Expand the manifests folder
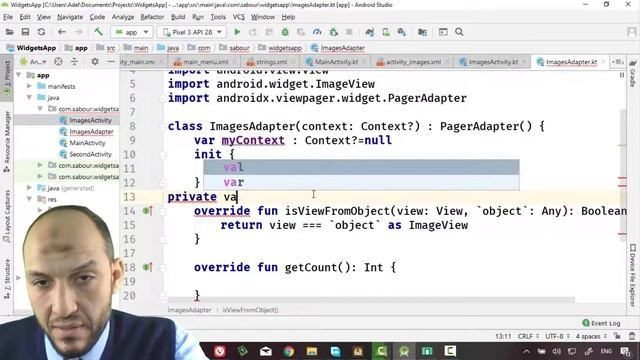 (x=29, y=86)
